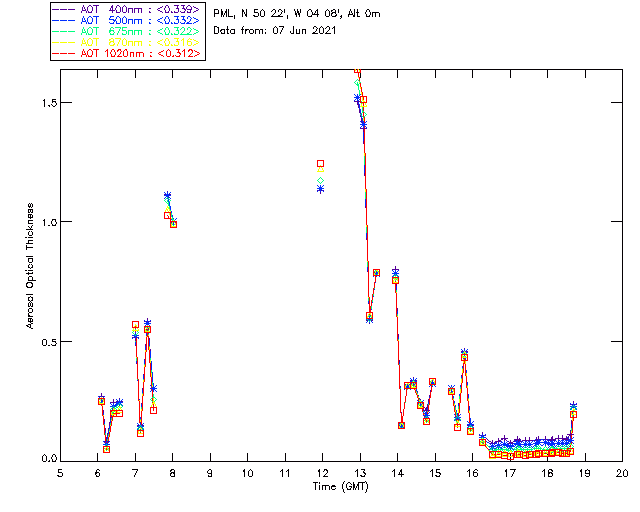Screen dimensions: 640x512
Task: Click the 'Time (GMT)' x-axis label
Action: (341, 486)
